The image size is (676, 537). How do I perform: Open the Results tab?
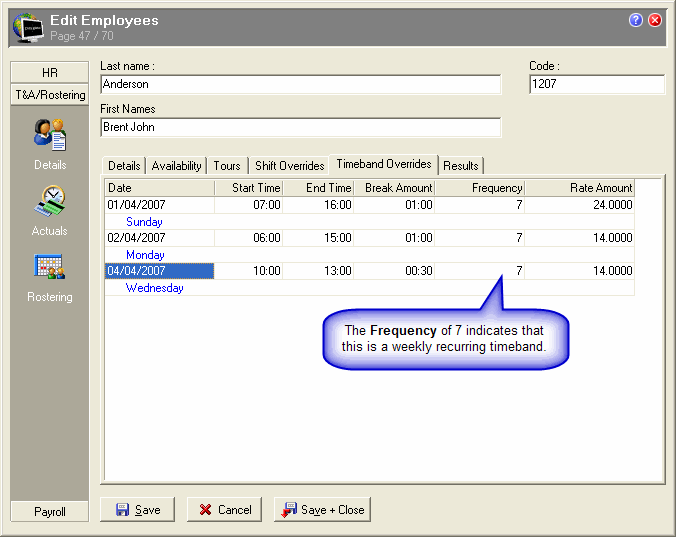pos(461,166)
